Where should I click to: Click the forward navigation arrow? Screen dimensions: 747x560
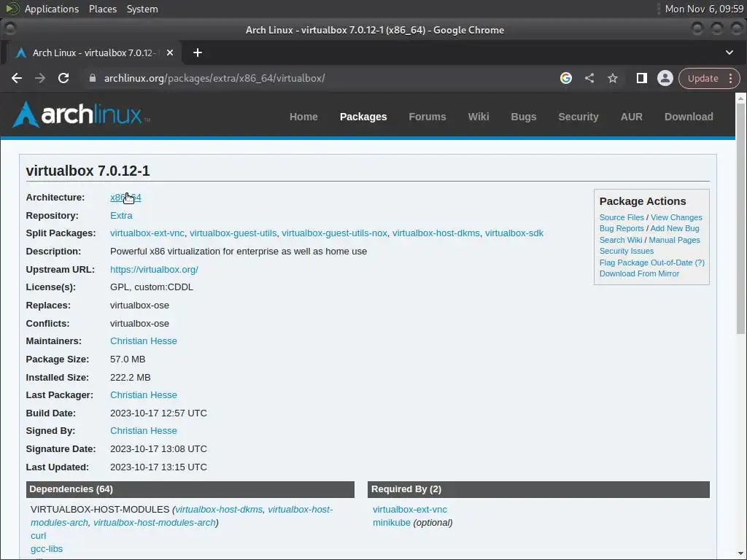[40, 78]
